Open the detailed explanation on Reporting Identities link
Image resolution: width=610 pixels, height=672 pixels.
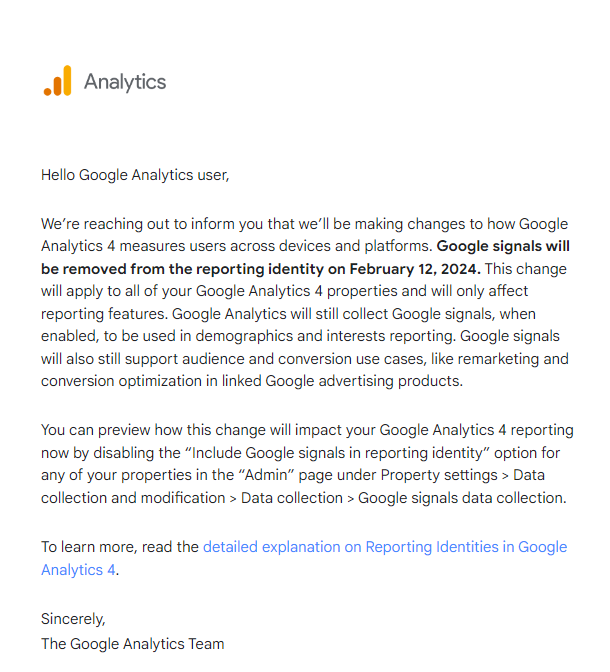[x=384, y=547]
